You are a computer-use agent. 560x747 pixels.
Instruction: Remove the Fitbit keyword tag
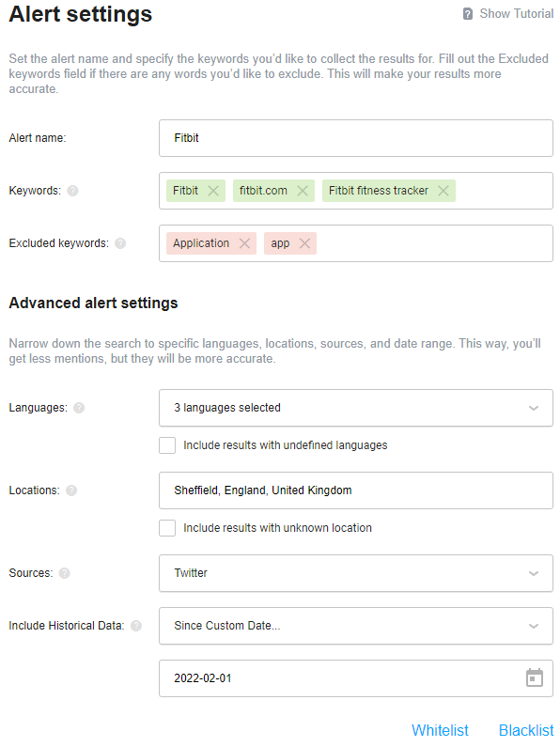[x=213, y=191]
